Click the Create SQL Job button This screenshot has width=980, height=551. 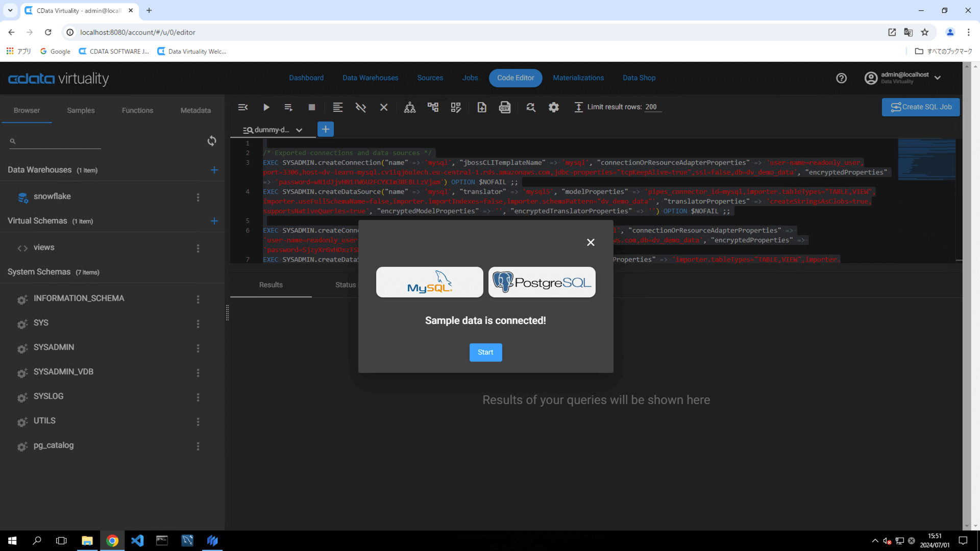tap(920, 107)
